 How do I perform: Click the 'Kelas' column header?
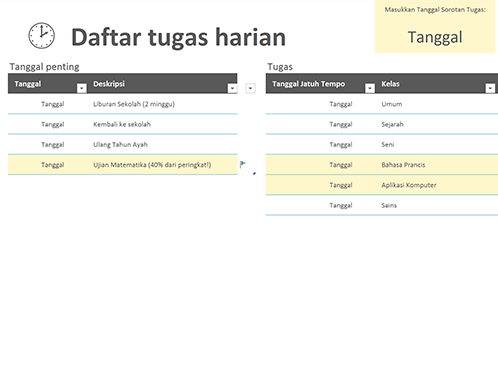pyautogui.click(x=390, y=84)
